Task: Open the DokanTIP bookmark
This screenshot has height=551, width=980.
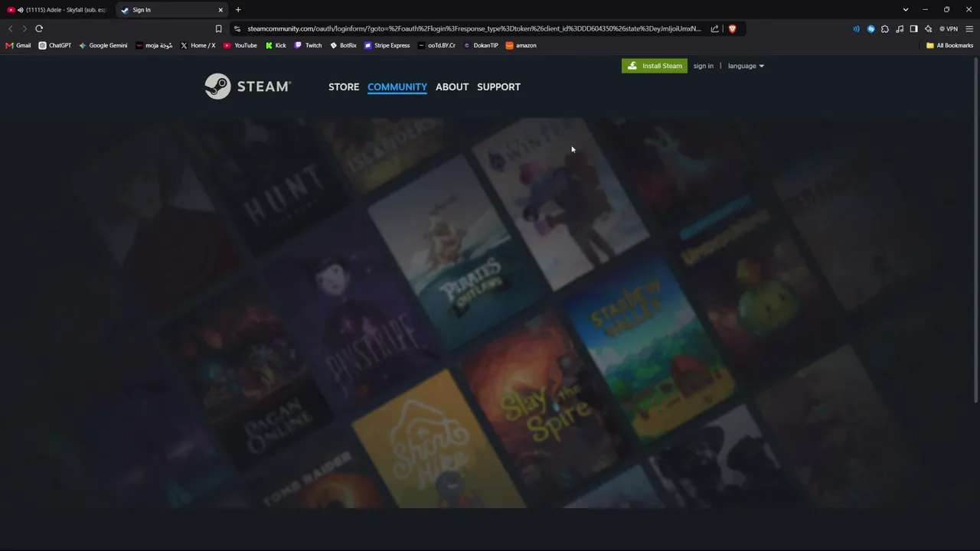Action: click(481, 45)
